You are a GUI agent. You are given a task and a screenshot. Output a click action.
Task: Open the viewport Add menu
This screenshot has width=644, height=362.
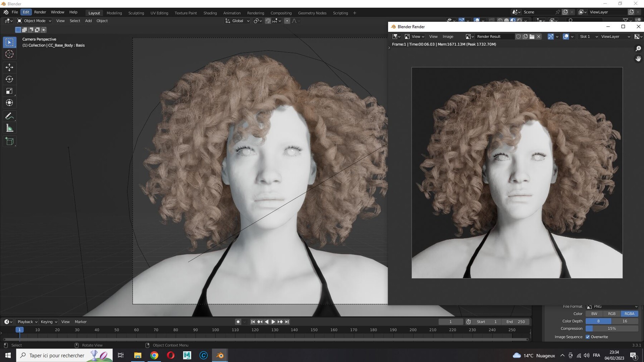click(x=88, y=21)
